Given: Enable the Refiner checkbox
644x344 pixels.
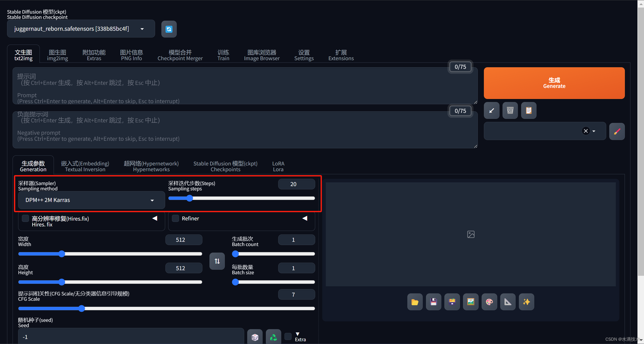Looking at the screenshot, I should coord(175,218).
